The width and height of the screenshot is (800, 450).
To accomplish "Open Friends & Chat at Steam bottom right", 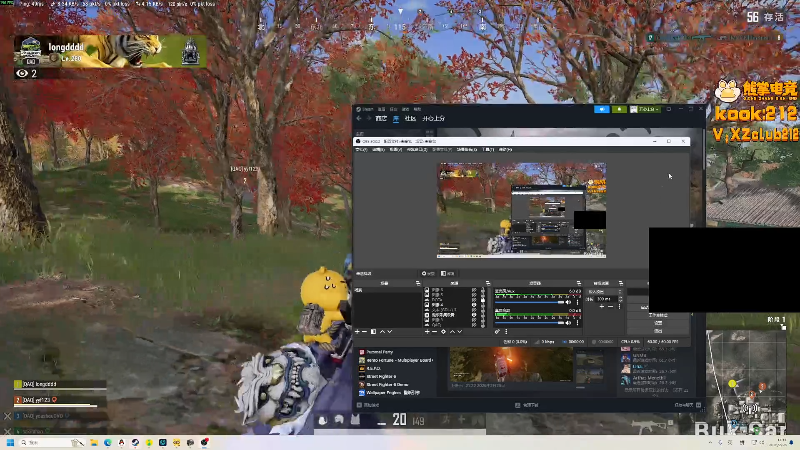I will [687, 405].
